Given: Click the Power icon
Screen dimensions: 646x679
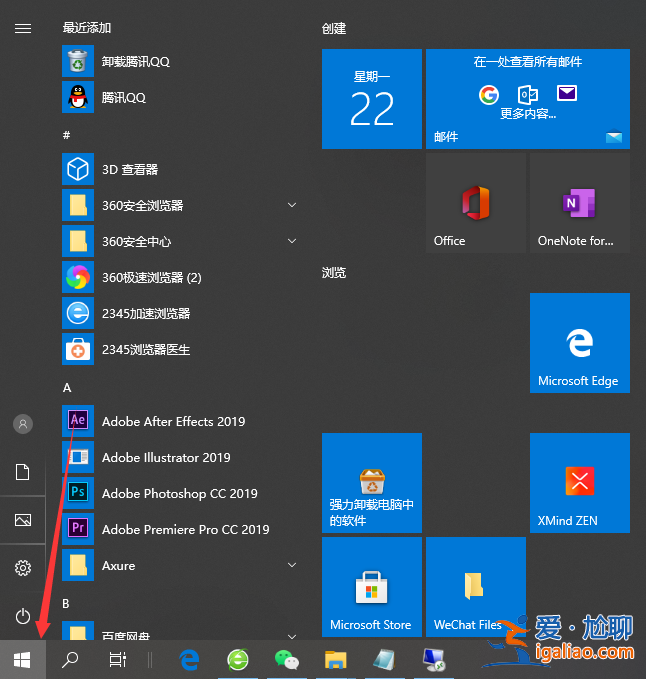Looking at the screenshot, I should [23, 616].
